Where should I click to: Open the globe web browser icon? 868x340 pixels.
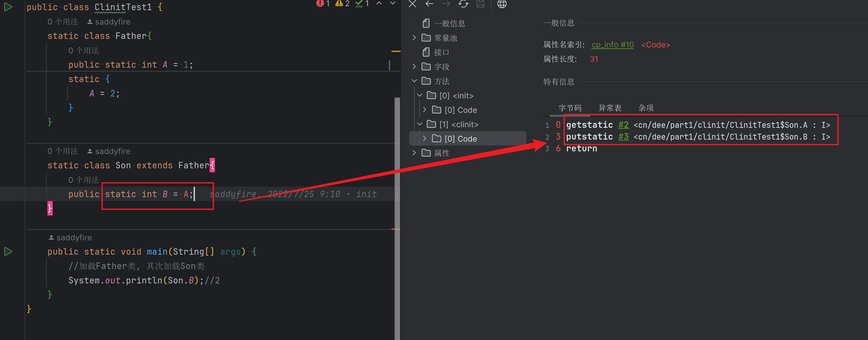502,4
